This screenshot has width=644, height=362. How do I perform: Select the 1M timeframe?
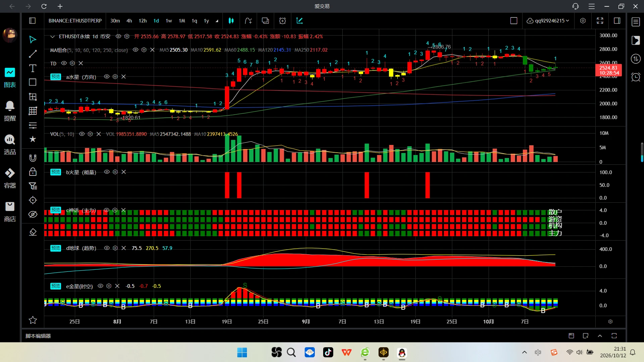pos(182,21)
